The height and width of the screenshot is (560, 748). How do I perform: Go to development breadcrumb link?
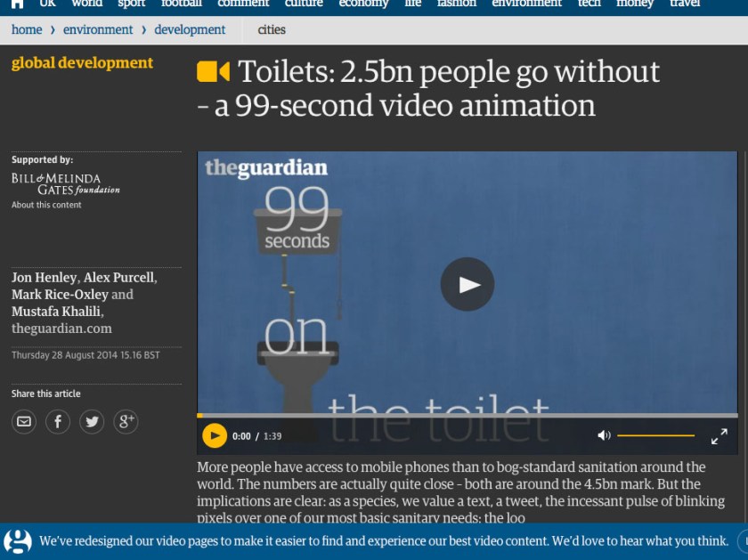(x=190, y=29)
